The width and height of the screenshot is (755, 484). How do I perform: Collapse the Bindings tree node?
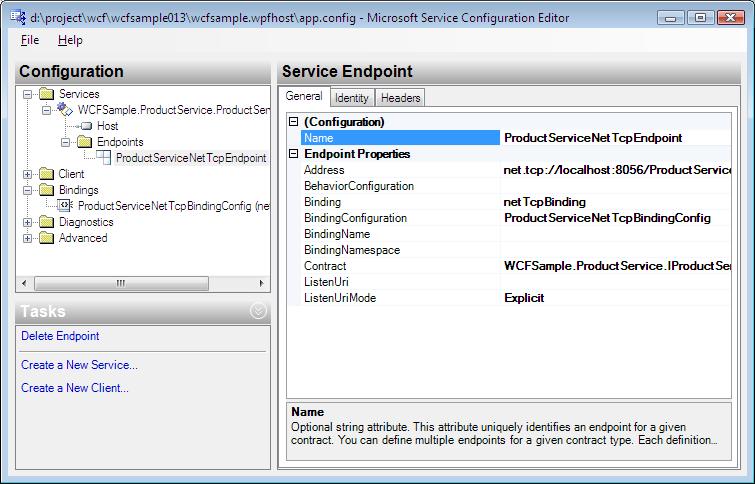[x=27, y=190]
